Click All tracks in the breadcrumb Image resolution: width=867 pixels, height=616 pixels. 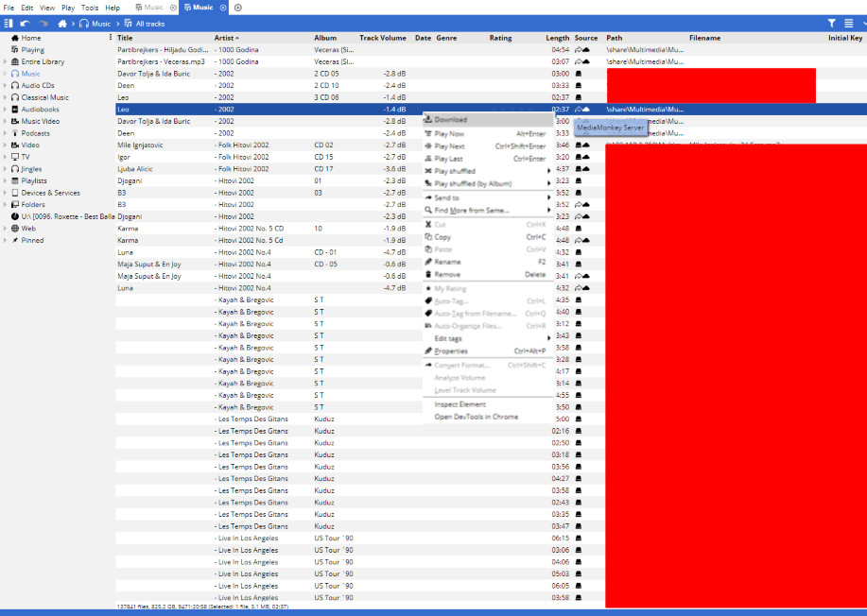[149, 23]
